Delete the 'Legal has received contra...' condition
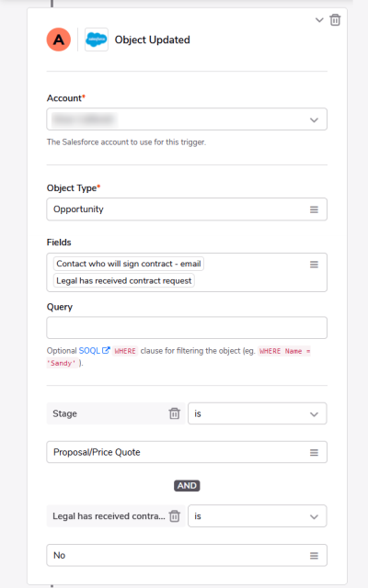The height and width of the screenshot is (588, 368). (174, 516)
